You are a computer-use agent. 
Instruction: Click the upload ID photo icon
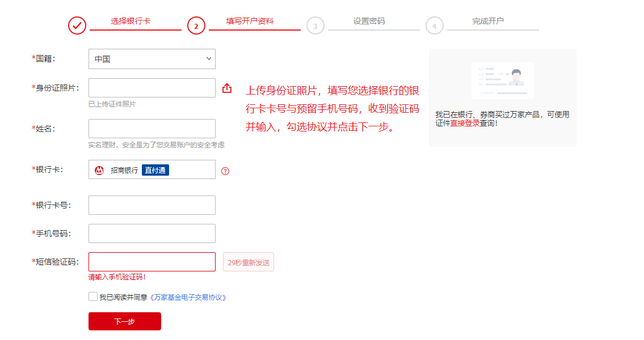click(x=227, y=88)
